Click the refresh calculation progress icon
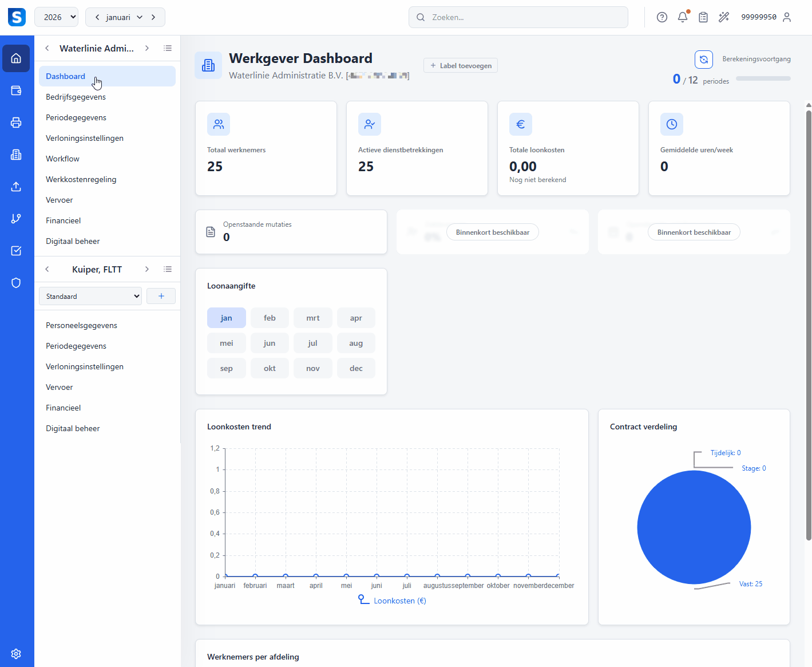 704,60
